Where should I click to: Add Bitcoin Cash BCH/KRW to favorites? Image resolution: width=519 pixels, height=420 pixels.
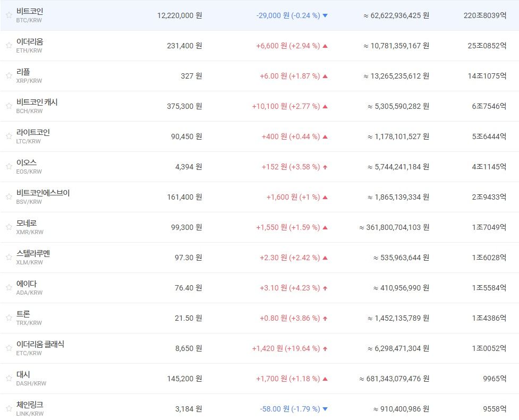(8, 106)
